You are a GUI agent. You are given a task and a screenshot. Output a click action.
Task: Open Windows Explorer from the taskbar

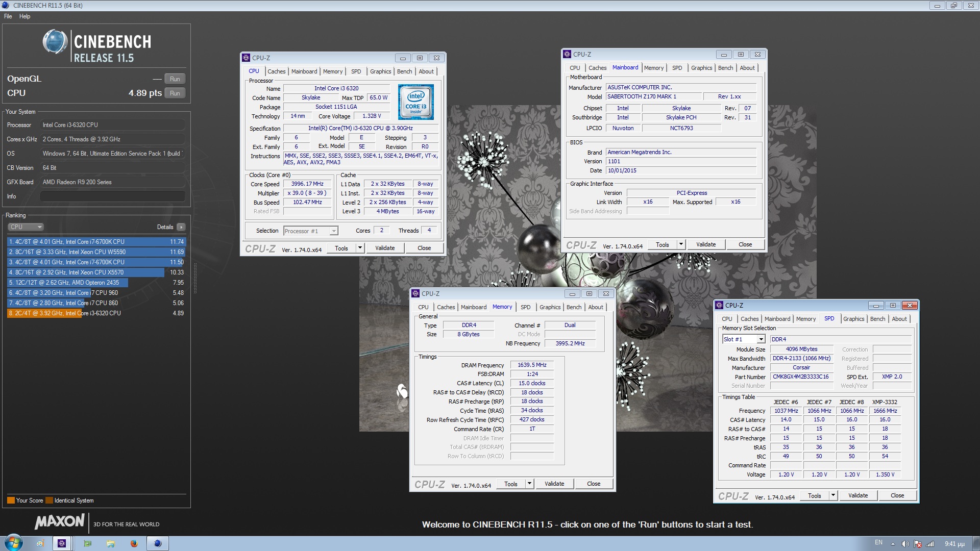click(111, 544)
